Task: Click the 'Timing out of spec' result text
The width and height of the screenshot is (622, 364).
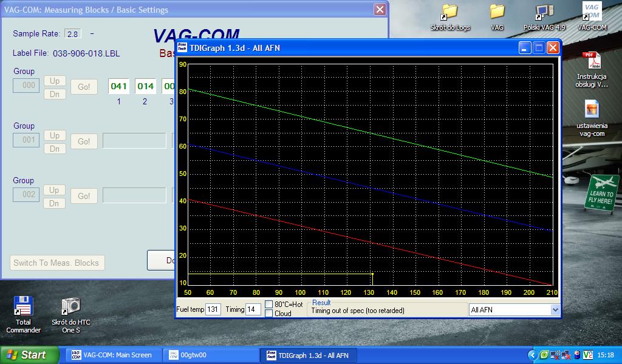Action: 358,311
